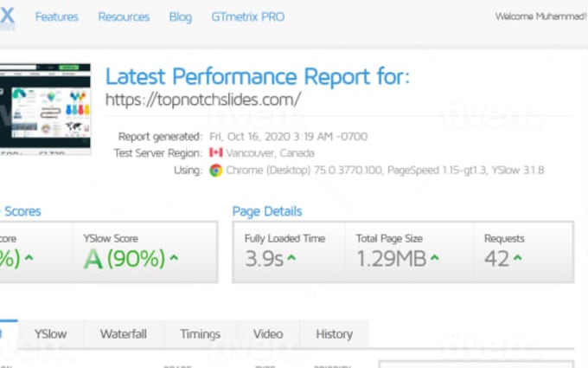The height and width of the screenshot is (368, 588).
Task: Click the Test Server Region: label
Action: 158,153
